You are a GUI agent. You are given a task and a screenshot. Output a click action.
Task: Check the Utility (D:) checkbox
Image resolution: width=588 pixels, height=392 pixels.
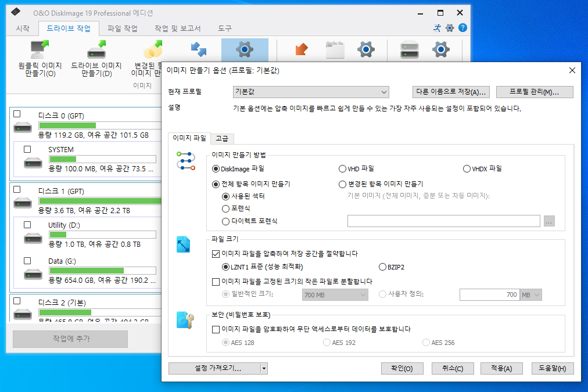pyautogui.click(x=27, y=225)
